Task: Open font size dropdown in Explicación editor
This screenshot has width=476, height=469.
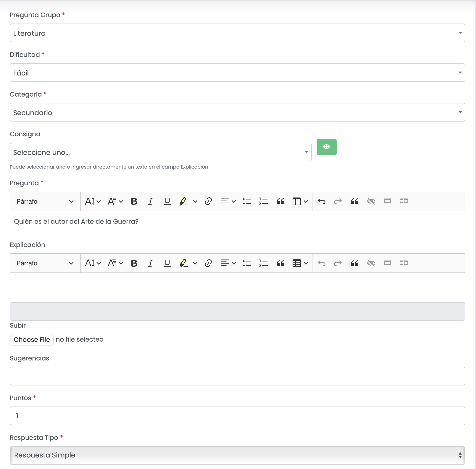Action: coord(93,263)
